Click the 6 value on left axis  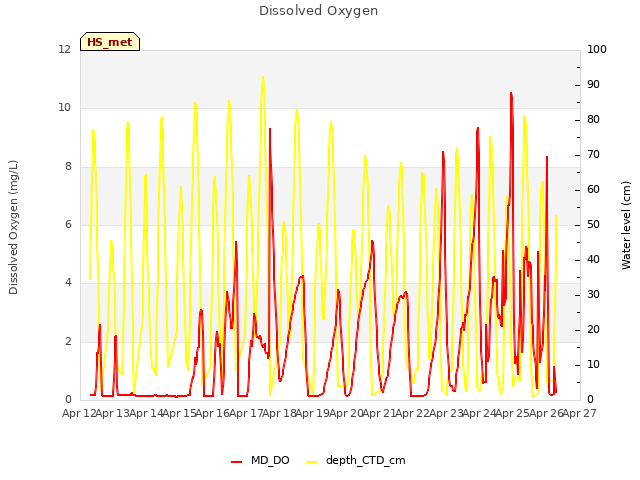[68, 224]
